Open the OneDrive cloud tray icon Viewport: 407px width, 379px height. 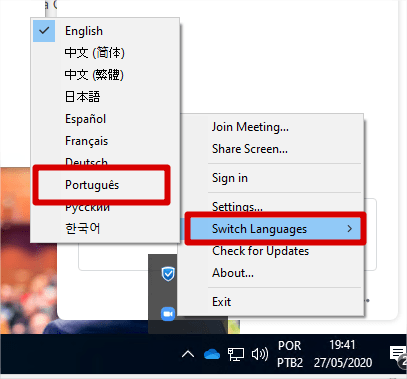point(212,354)
